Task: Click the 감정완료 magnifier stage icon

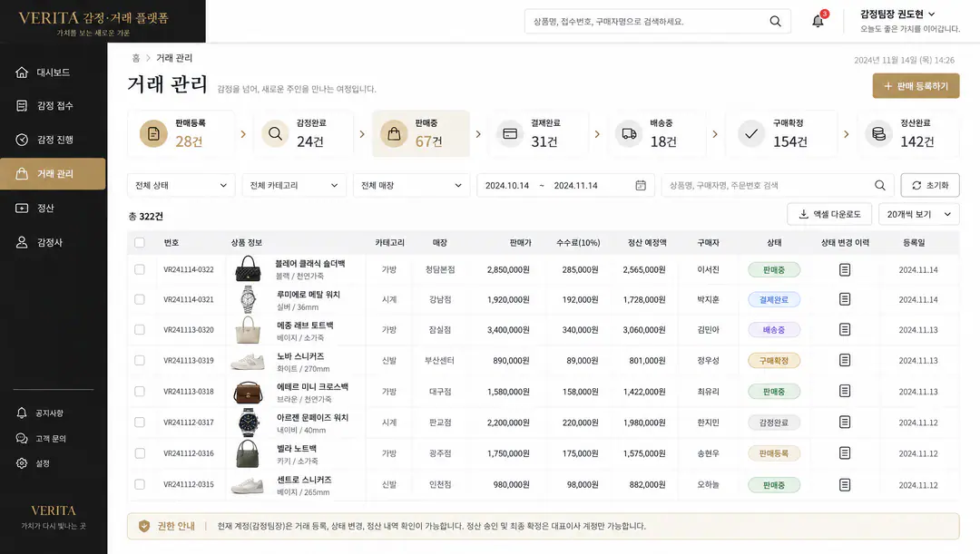Action: pos(275,133)
